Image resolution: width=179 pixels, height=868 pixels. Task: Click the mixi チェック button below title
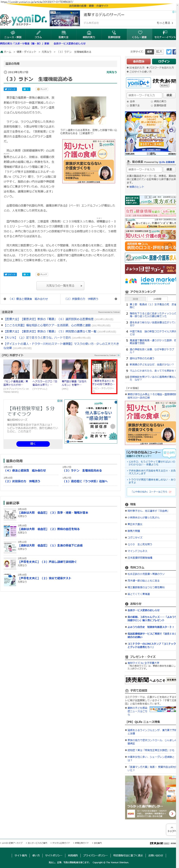point(42,89)
